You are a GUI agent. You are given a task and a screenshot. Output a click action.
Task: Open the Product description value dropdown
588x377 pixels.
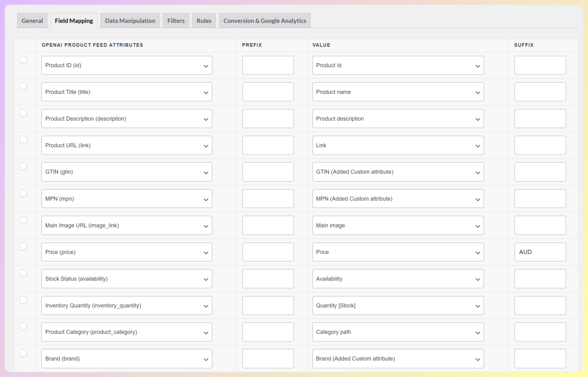pos(397,118)
